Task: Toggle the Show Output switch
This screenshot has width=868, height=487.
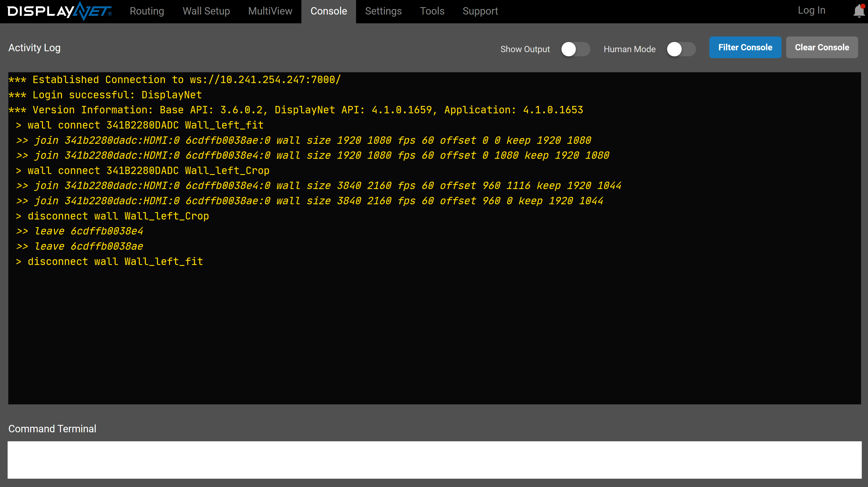Action: pyautogui.click(x=576, y=49)
